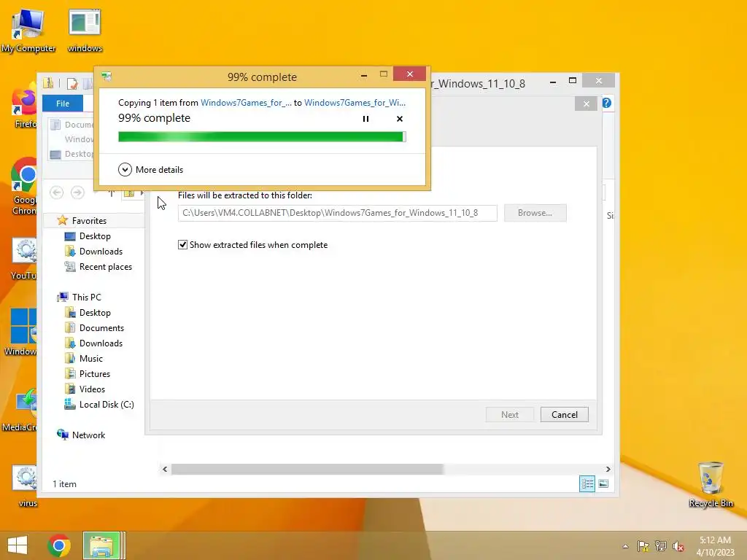Screen dimensions: 747x560
Task: Open the destination Windows7Games_for_Wi... link
Action: coord(355,102)
